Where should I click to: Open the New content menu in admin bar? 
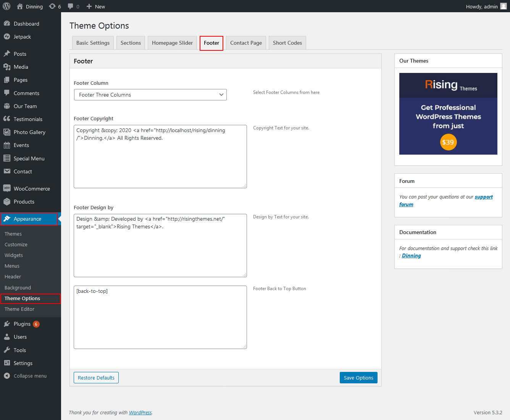96,6
